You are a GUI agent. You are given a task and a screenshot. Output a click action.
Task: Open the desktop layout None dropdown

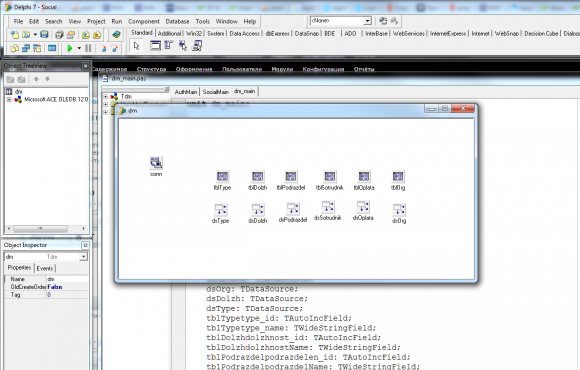[x=367, y=21]
